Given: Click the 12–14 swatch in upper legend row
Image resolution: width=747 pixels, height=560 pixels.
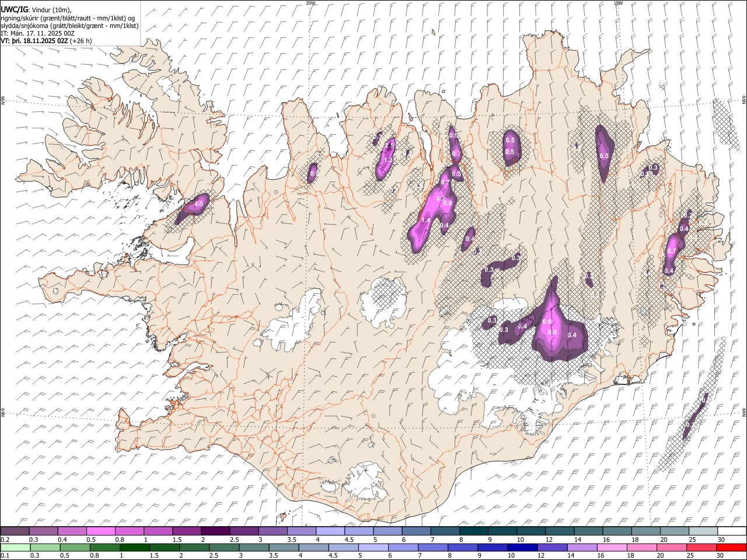Looking at the screenshot, I should [x=559, y=531].
